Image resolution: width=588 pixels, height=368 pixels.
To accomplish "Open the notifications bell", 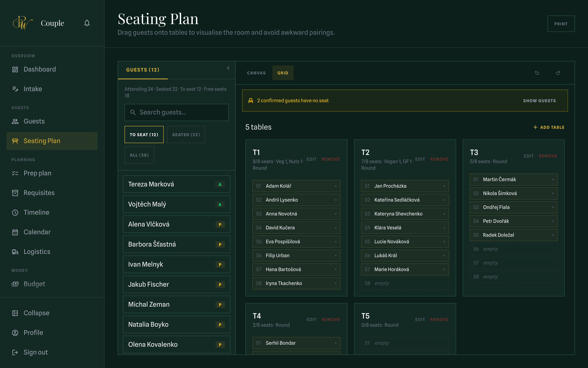I will tap(87, 23).
